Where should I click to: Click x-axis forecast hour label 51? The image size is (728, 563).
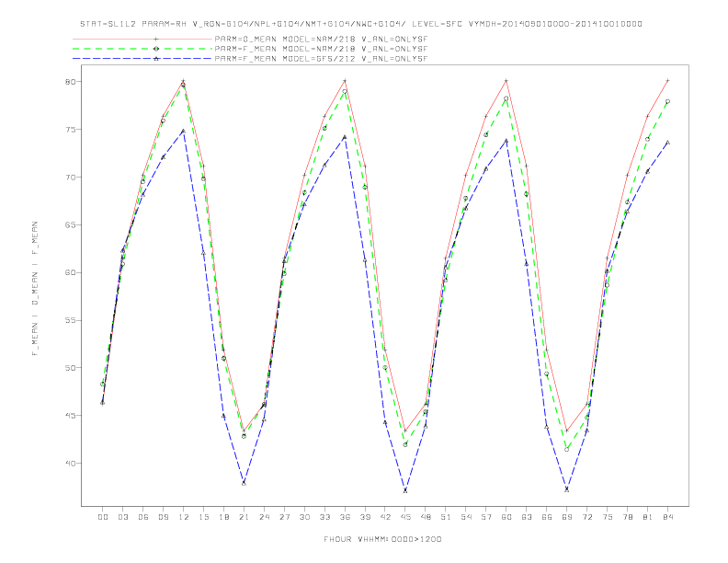[446, 517]
